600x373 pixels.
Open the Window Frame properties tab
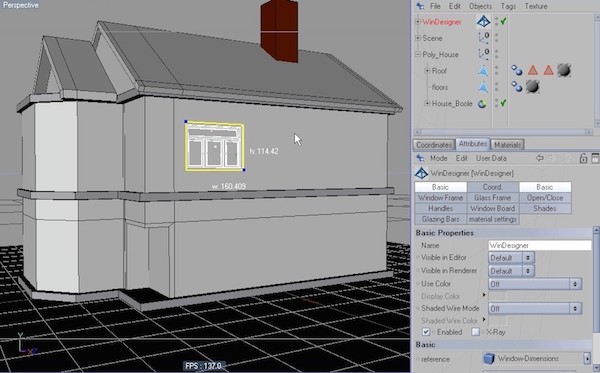tap(440, 198)
